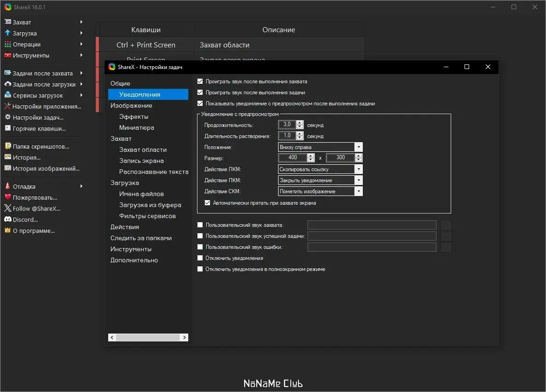Select Распознавание текста in settings tree
Viewport: 546px width, 392px height.
(x=154, y=172)
